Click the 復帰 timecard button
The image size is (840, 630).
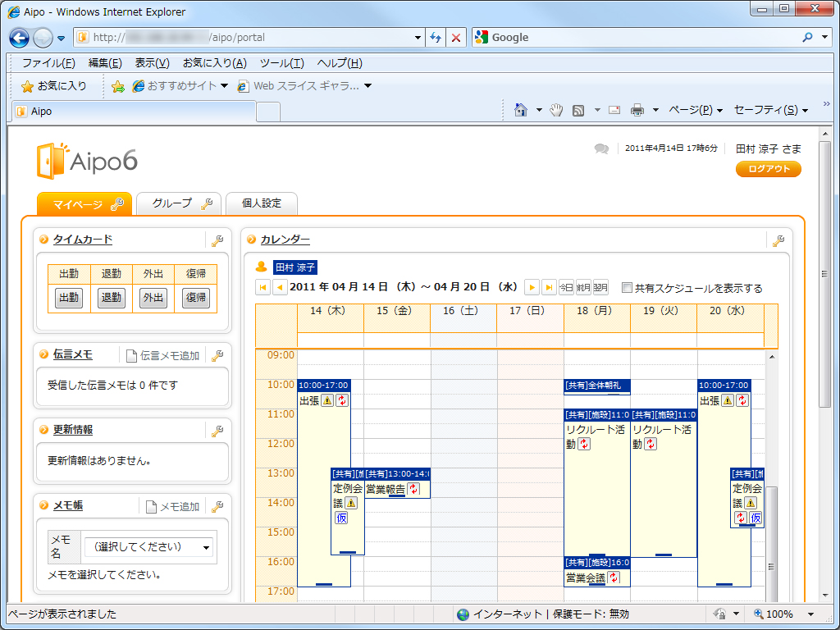tap(195, 298)
